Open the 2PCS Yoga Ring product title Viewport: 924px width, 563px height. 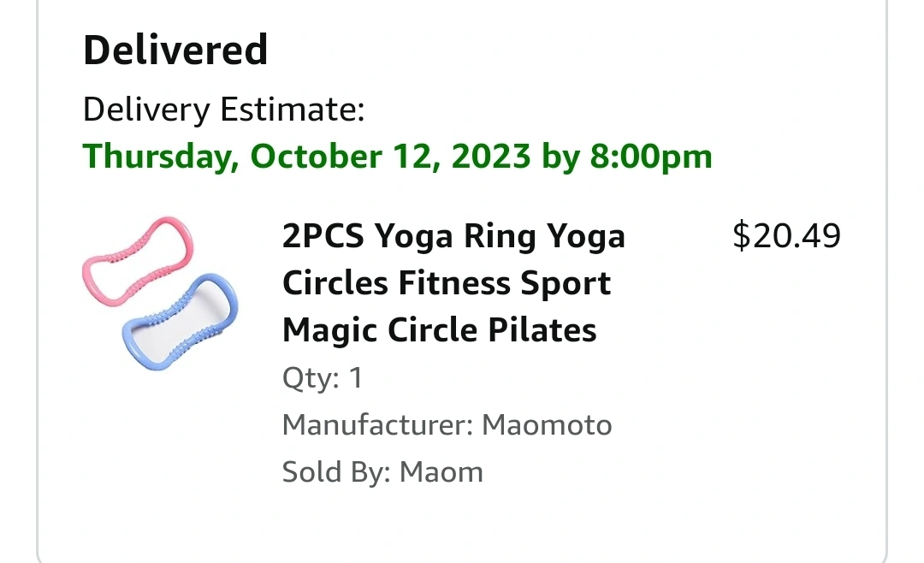click(453, 282)
